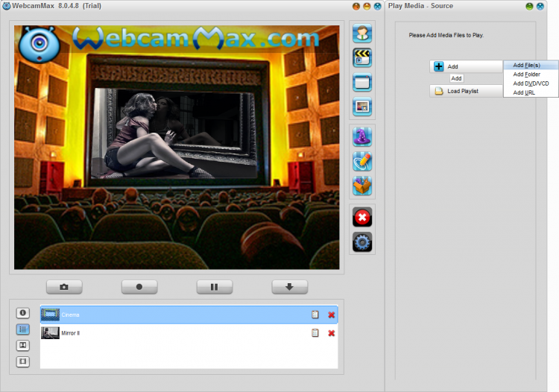Delete the Cinema effect
This screenshot has height=392, width=559.
click(331, 314)
